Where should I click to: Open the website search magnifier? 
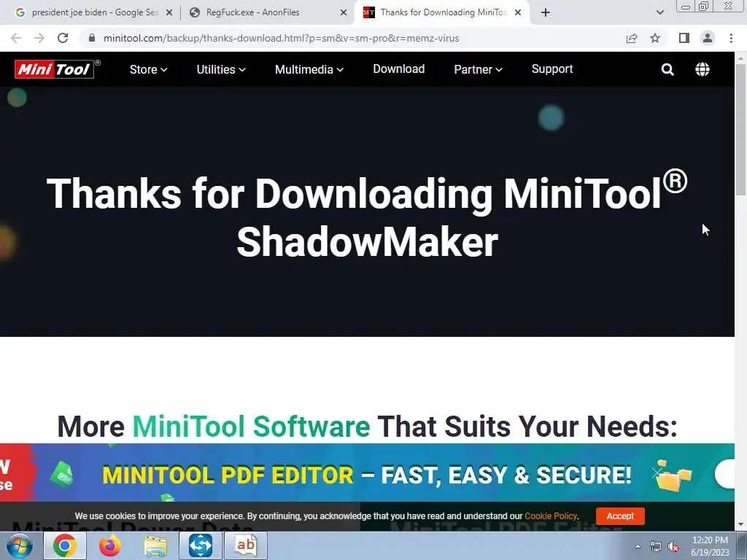(x=667, y=69)
